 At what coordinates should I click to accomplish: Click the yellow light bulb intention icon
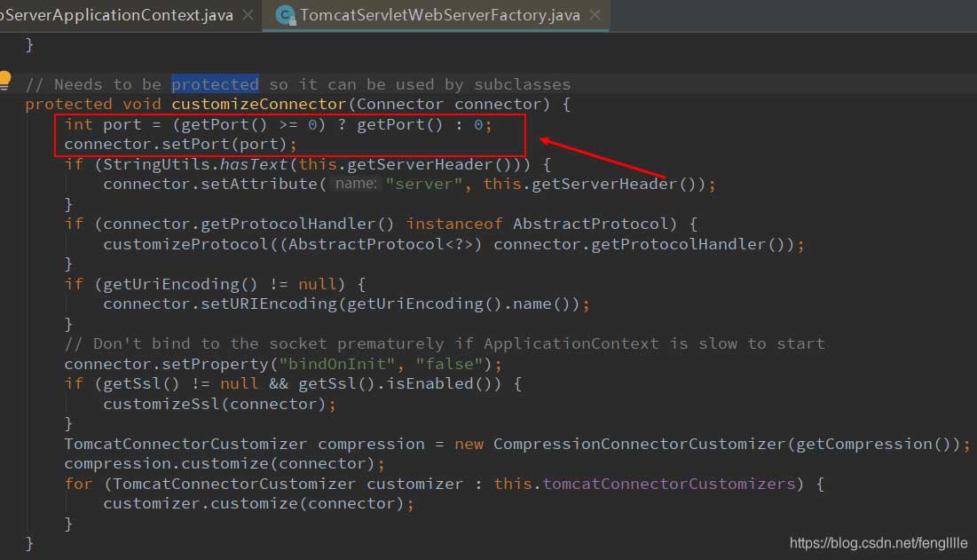click(x=5, y=80)
